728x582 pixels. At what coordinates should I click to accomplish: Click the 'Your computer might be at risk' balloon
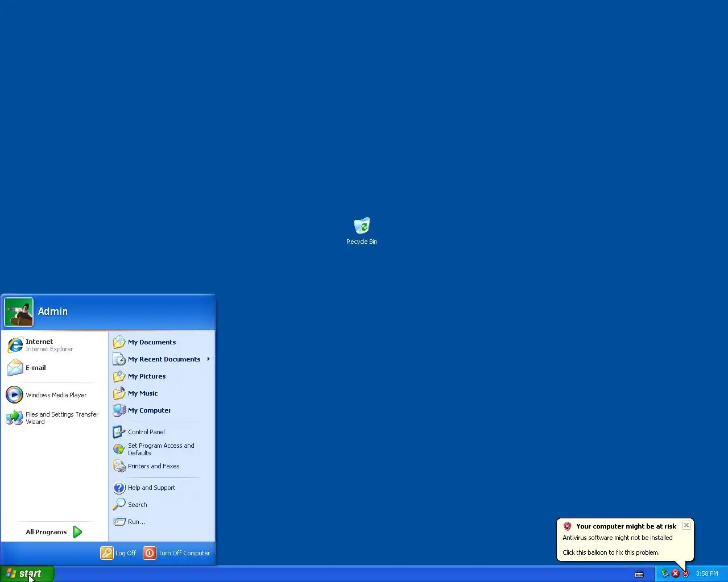coord(625,539)
